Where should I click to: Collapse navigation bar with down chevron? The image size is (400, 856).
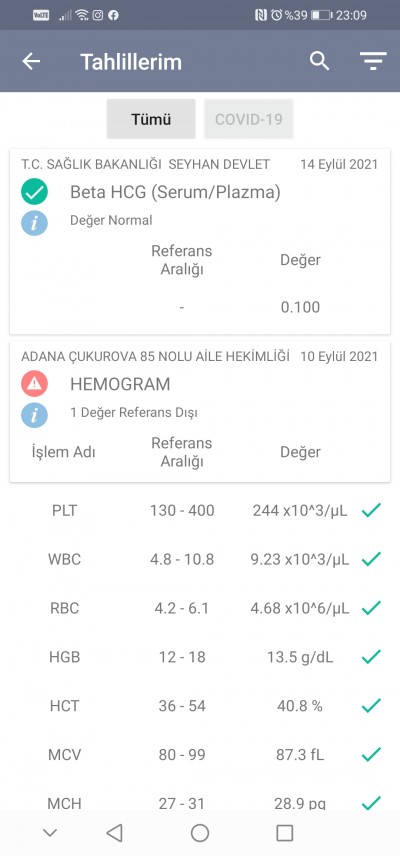click(50, 833)
